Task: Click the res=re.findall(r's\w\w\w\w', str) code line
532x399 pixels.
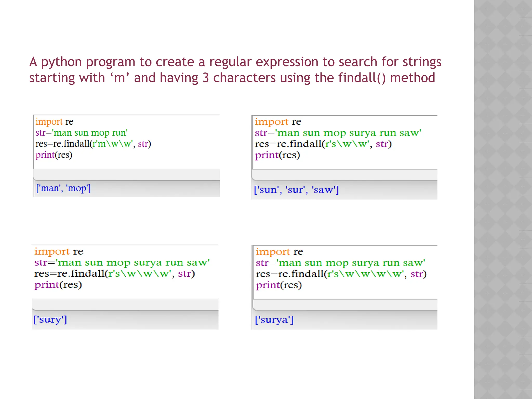Action: point(341,274)
